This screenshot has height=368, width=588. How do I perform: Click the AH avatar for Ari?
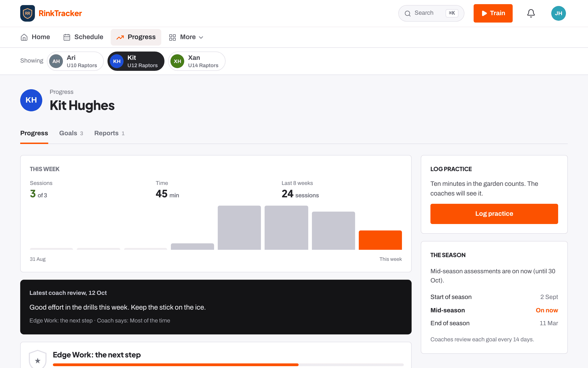coord(56,61)
